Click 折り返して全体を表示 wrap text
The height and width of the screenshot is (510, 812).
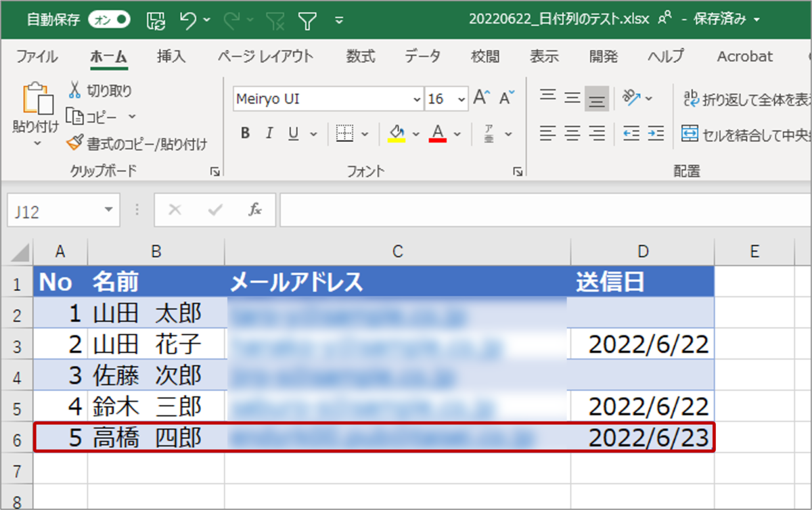click(746, 99)
